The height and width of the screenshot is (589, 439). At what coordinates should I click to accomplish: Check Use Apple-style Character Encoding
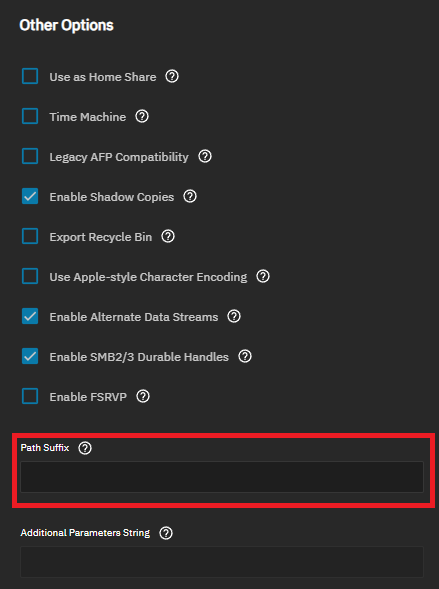click(x=30, y=276)
